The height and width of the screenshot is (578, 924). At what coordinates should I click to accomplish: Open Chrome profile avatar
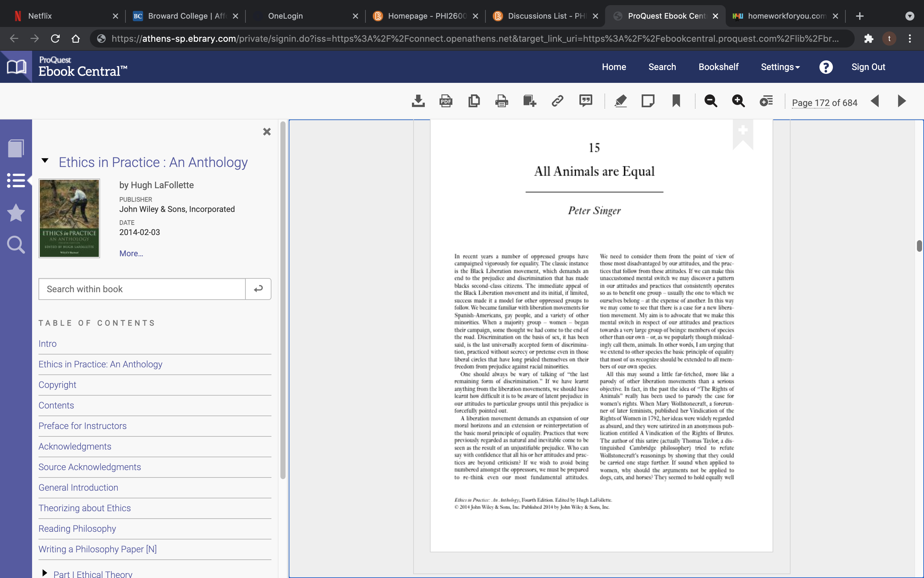889,39
